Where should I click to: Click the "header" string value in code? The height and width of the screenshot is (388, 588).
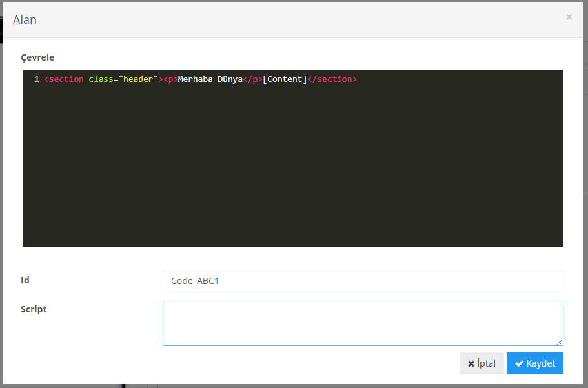click(138, 79)
